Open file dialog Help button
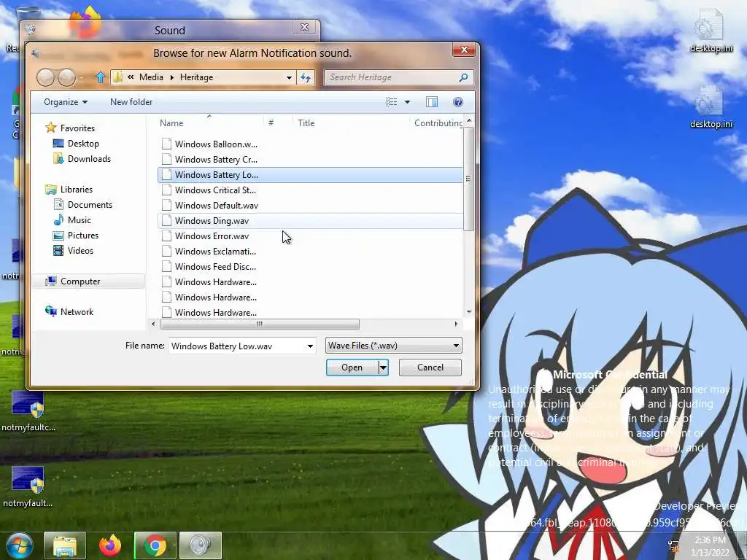 (458, 102)
